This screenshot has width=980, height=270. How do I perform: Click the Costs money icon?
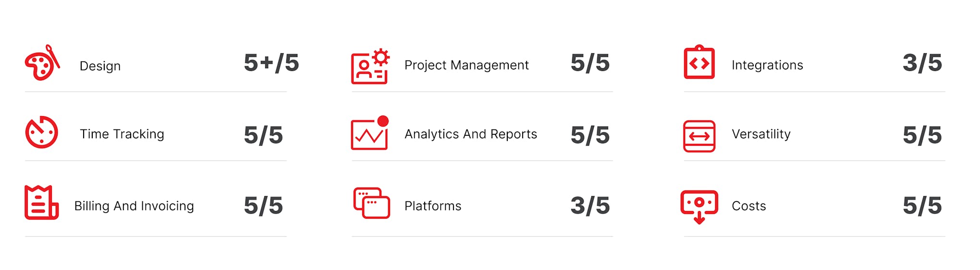point(699,206)
